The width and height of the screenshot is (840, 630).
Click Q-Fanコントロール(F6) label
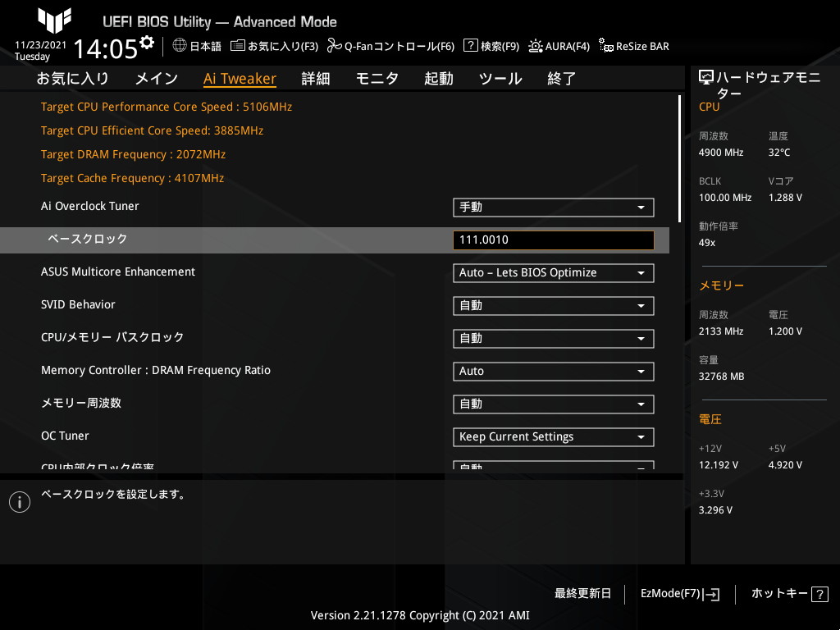coord(399,46)
